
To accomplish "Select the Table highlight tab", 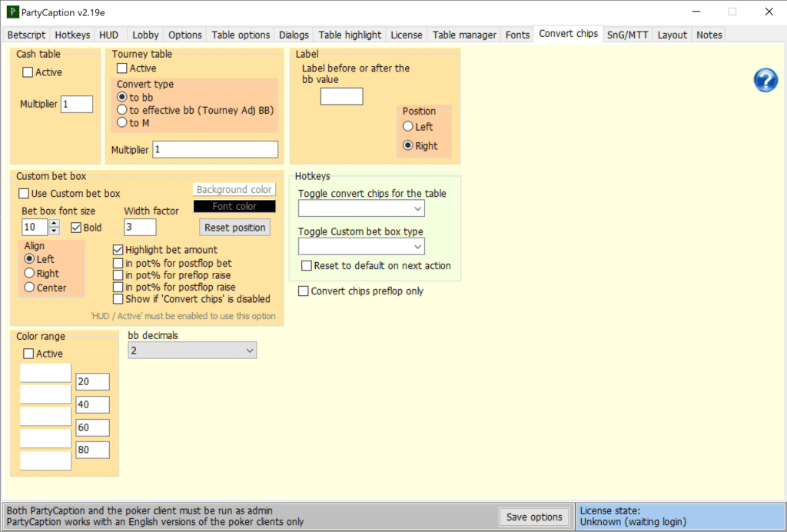I will pos(350,35).
